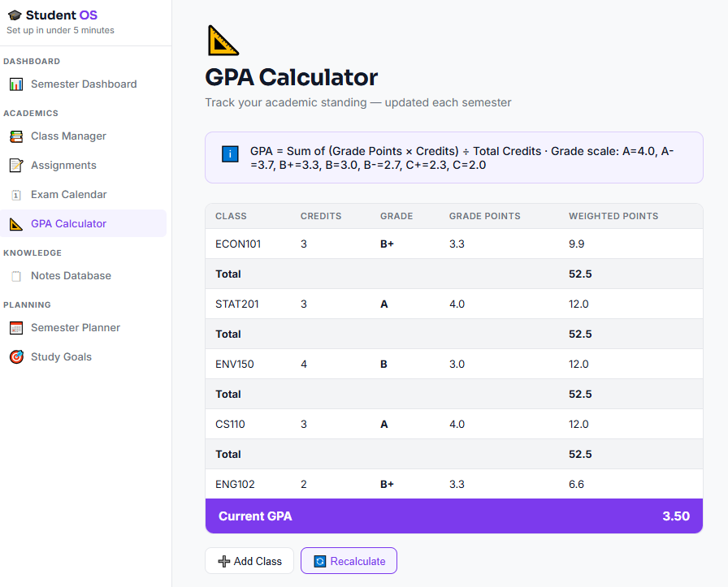Open Notes Database page
The width and height of the screenshot is (728, 587).
point(83,275)
